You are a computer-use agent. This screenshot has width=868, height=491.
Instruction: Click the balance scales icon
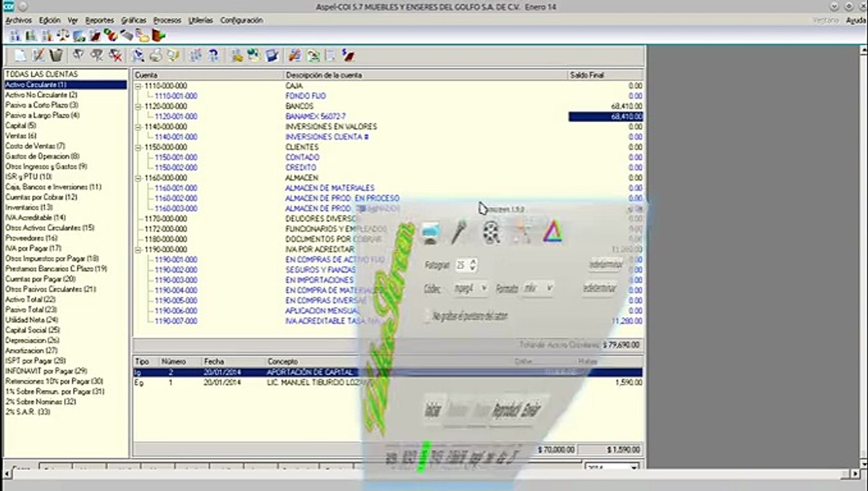tap(63, 35)
